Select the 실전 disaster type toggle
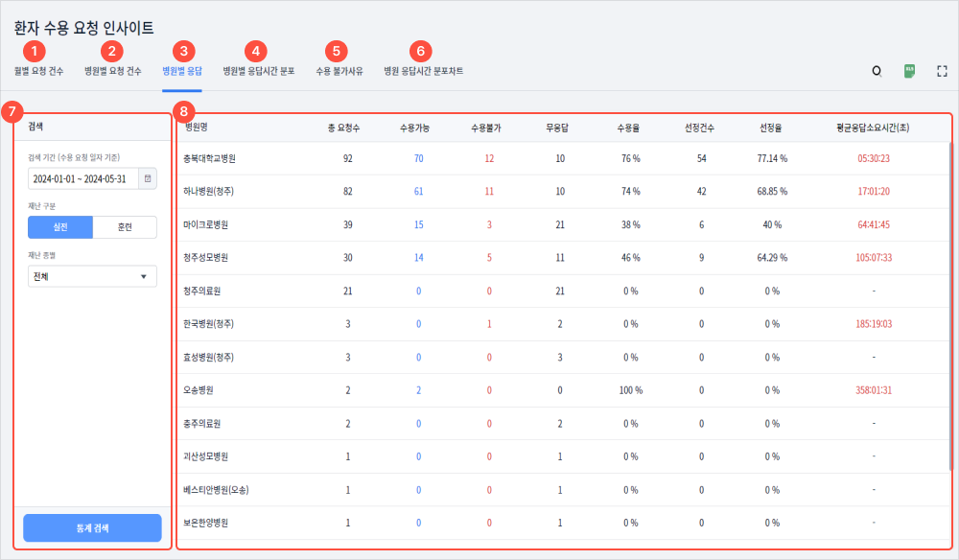Screen dimensions: 959x560 [60, 227]
